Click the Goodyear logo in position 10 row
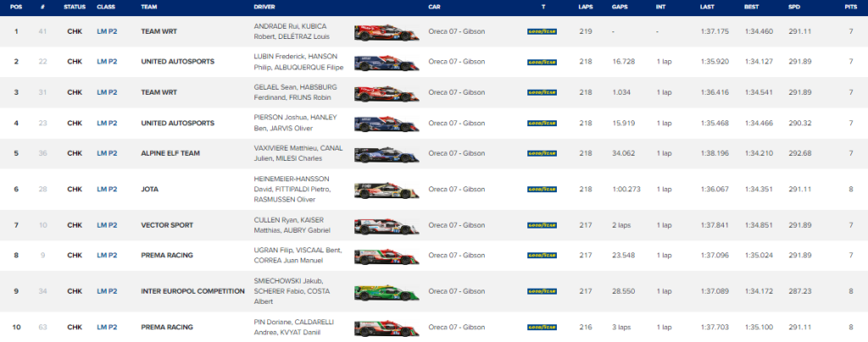The height and width of the screenshot is (342, 868). point(542,327)
